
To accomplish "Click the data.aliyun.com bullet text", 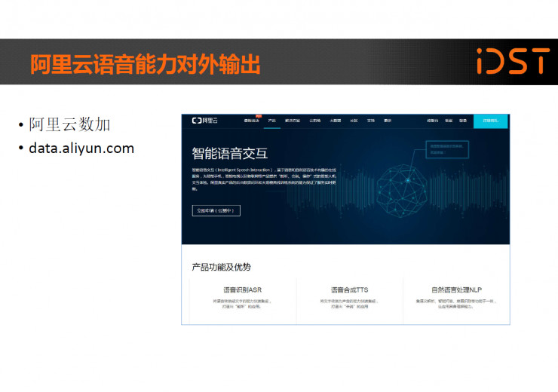I will (x=81, y=149).
